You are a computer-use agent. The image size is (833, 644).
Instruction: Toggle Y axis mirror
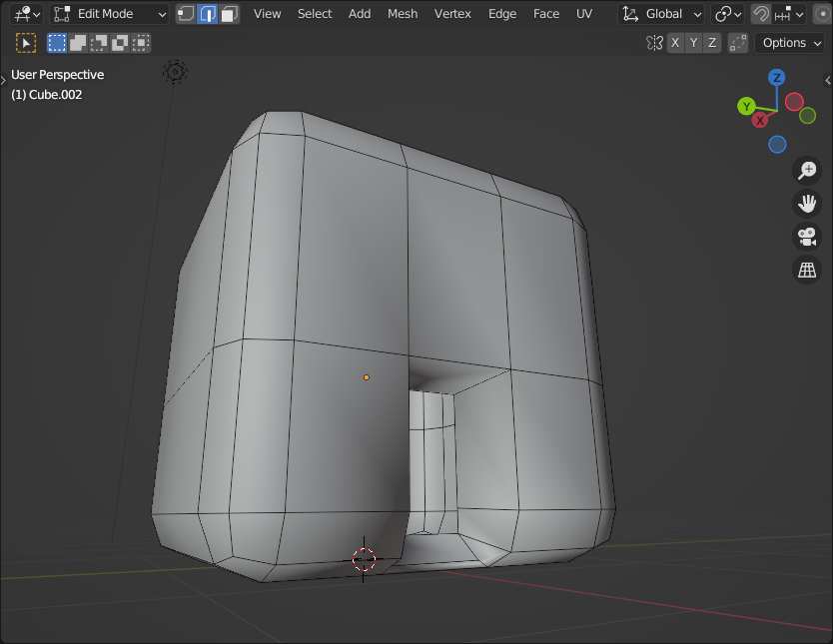[693, 43]
